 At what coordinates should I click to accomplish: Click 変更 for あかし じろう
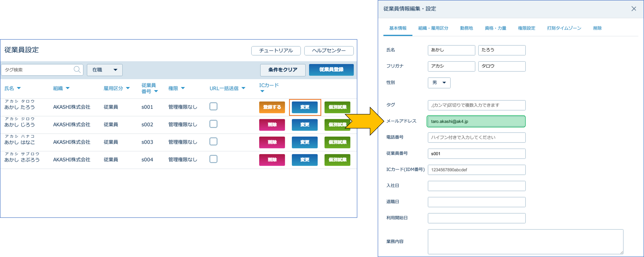304,125
